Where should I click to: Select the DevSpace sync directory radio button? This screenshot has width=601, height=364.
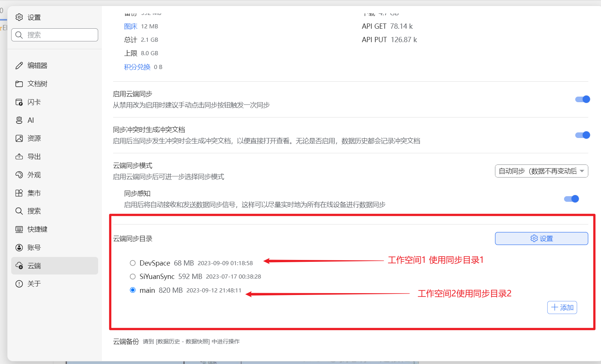(x=133, y=263)
